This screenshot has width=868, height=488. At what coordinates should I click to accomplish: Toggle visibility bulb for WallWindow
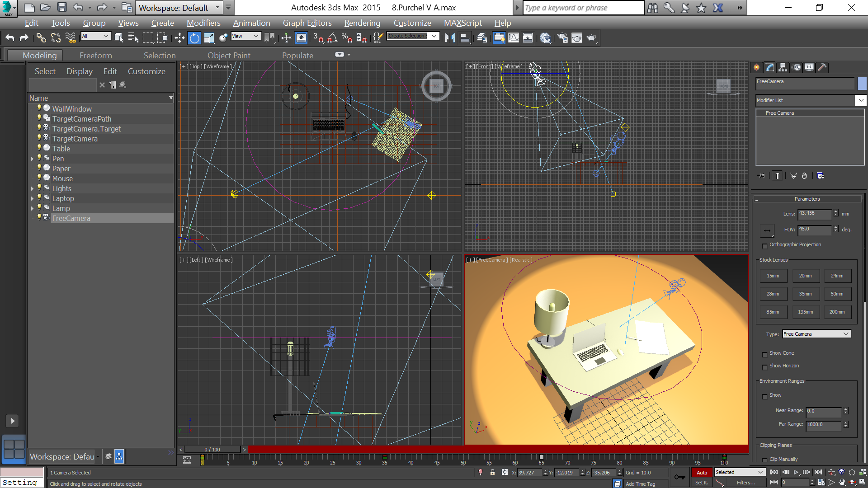[39, 108]
